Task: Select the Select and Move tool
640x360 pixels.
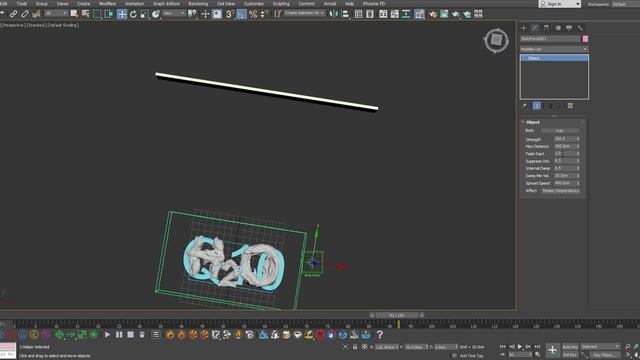Action: [122, 14]
